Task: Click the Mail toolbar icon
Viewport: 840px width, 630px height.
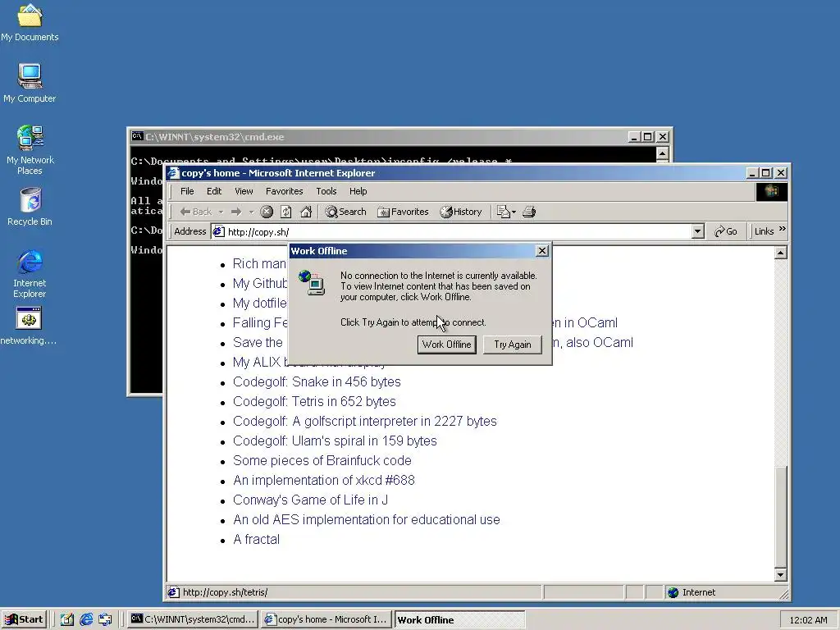Action: [503, 212]
